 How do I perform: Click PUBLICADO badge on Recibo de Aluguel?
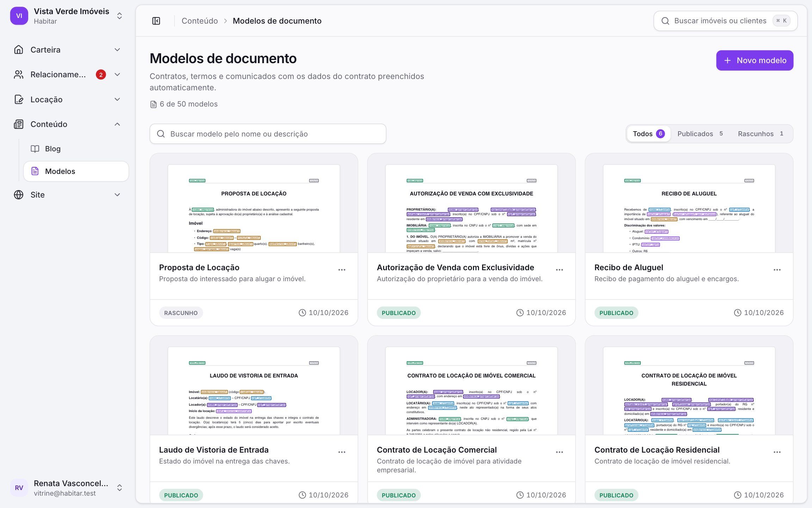coord(616,313)
